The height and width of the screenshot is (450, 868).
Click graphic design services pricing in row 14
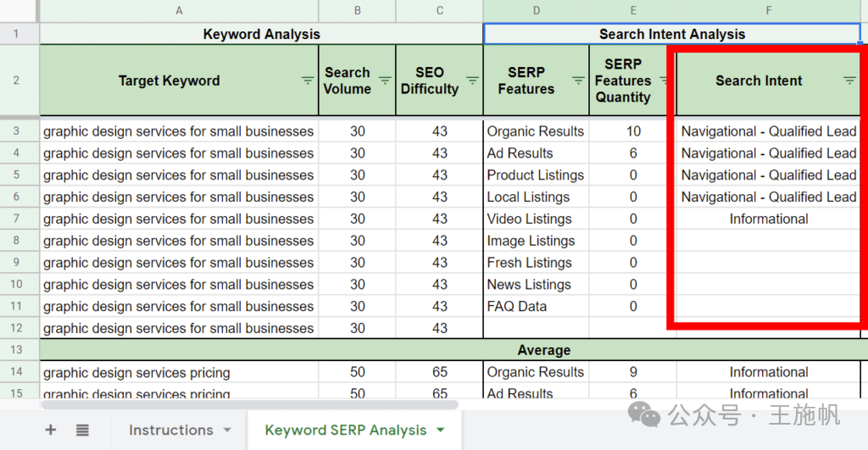click(179, 372)
